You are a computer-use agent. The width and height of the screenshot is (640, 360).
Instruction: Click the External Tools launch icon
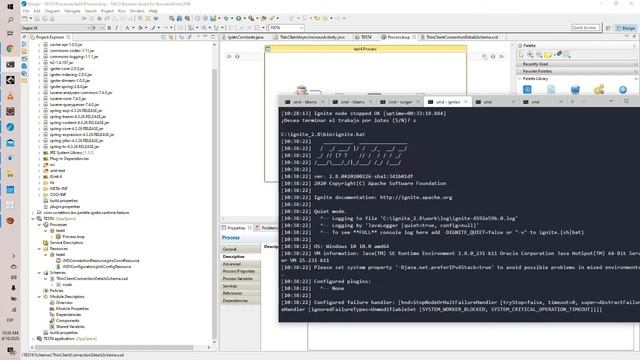tap(251, 18)
